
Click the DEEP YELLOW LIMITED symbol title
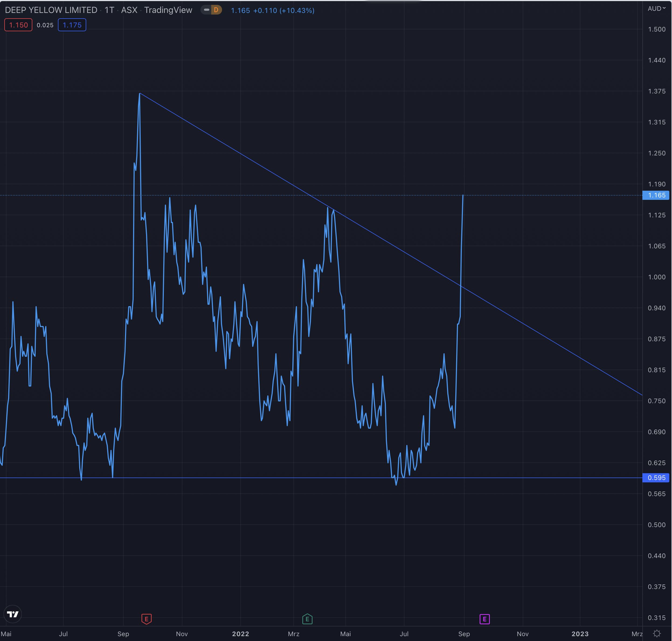(x=51, y=10)
